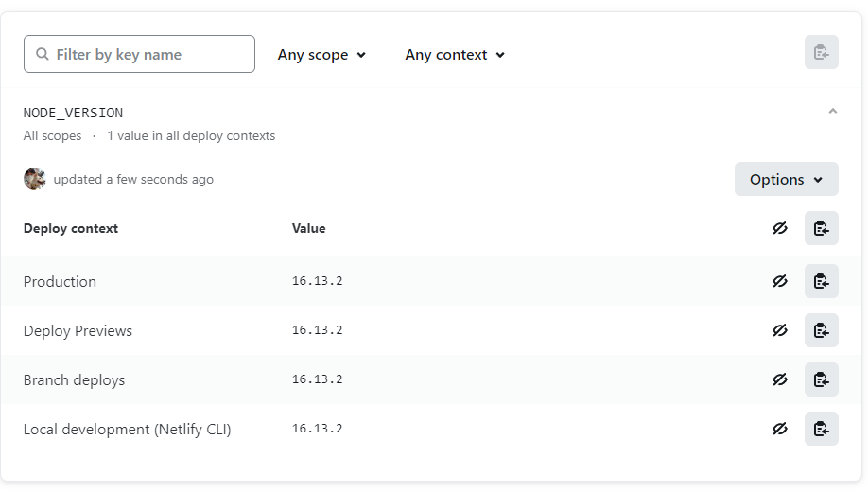Copy the header row value with the clipboard icon
The image size is (868, 494).
[821, 228]
